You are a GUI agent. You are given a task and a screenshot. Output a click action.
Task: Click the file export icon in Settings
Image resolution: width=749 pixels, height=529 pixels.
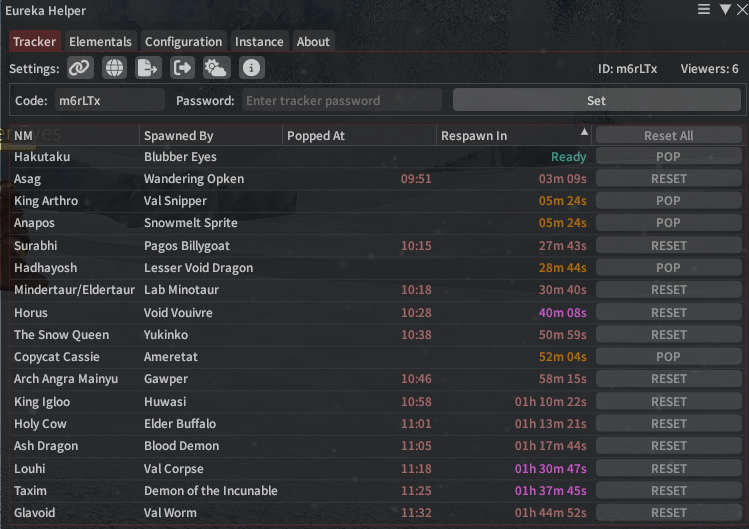pos(148,68)
